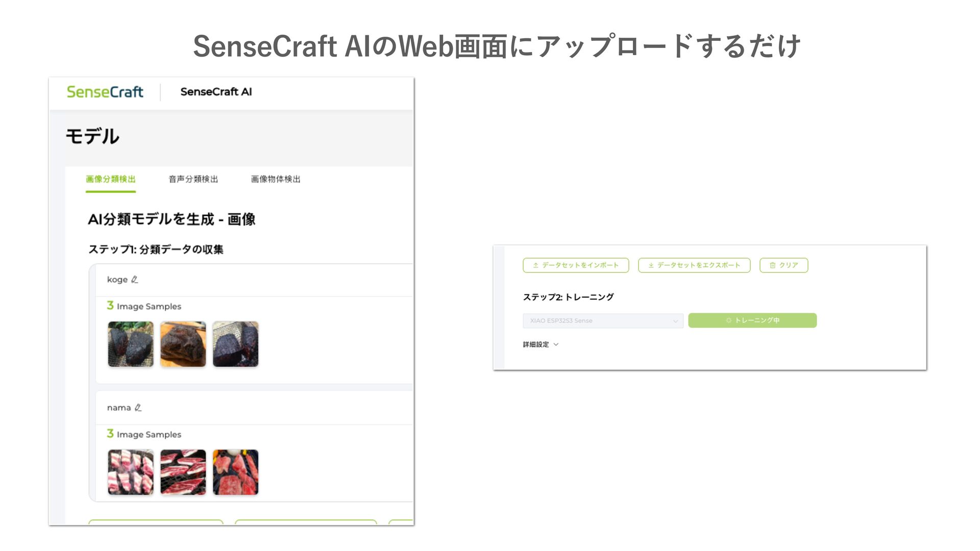Select the 画像分類検出 tab
This screenshot has width=980, height=551.
[111, 179]
